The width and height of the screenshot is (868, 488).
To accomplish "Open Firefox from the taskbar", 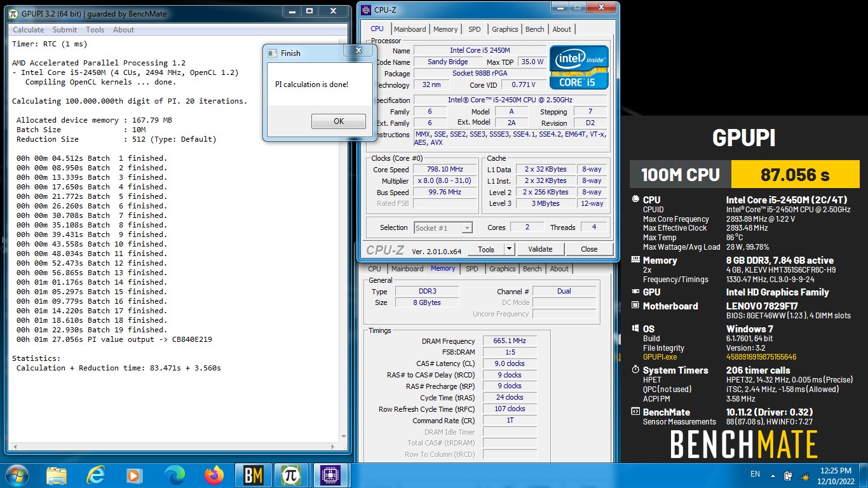I will coord(214,475).
